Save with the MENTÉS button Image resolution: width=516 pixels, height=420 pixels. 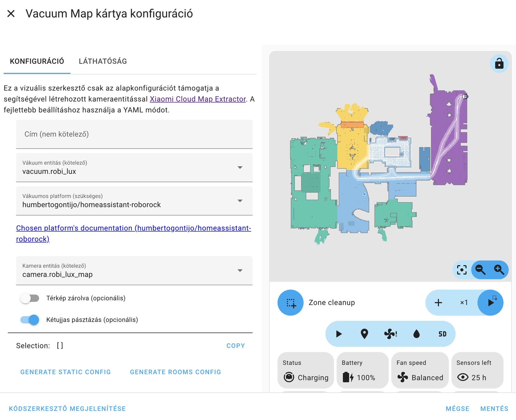click(494, 409)
